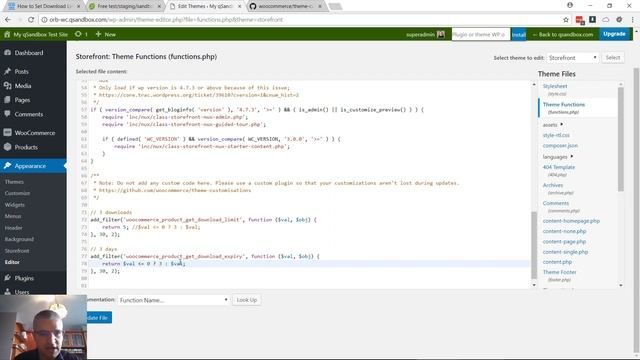Close the woocommerce/theme GitHub tab
Image resolution: width=640 pixels, height=360 pixels.
pyautogui.click(x=320, y=6)
